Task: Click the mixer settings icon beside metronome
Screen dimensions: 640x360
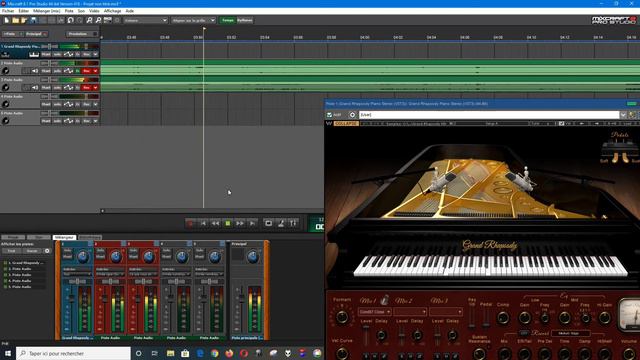Action: 293,223
